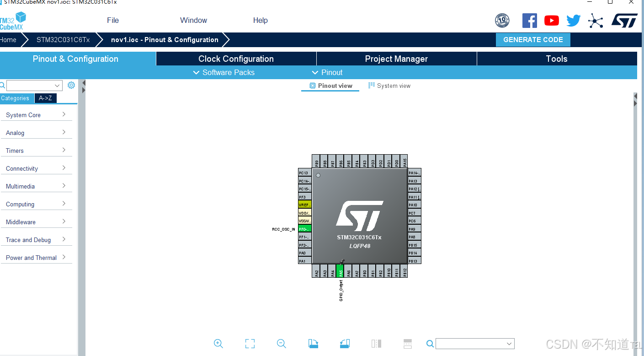This screenshot has height=356, width=644.
Task: Click the STM32CubeMX logo
Action: (x=13, y=21)
